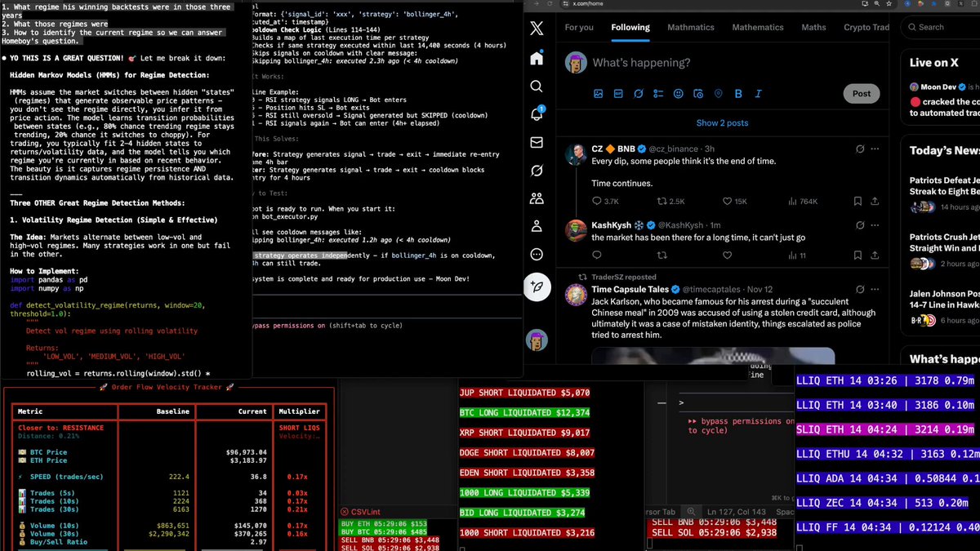Image resolution: width=980 pixels, height=551 pixels.
Task: Open Messages envelope in the X sidebar
Action: tap(536, 143)
